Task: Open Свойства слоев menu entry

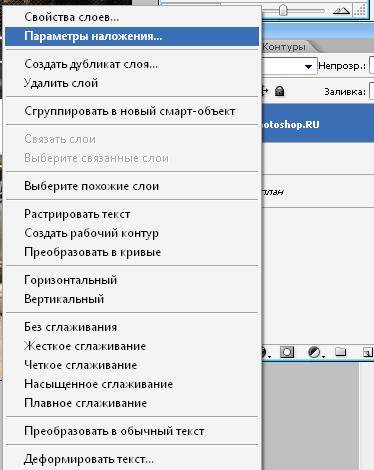Action: 132,17
